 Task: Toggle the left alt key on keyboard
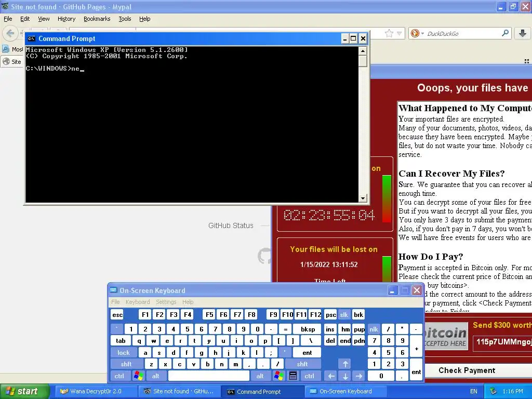(x=155, y=376)
